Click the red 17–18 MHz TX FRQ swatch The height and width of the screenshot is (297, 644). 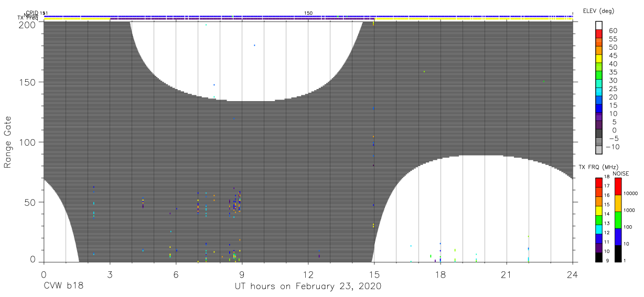tap(599, 182)
